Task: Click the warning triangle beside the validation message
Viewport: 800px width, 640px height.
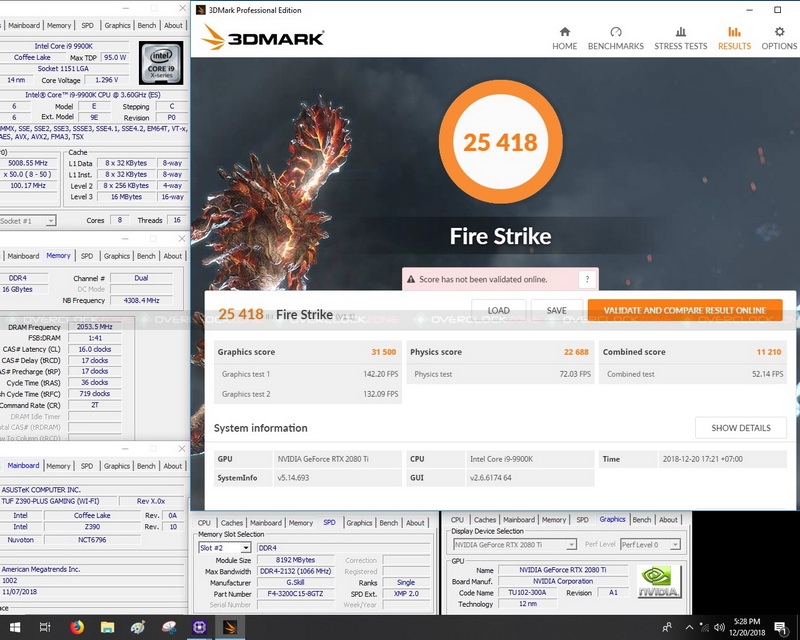Action: pos(411,279)
